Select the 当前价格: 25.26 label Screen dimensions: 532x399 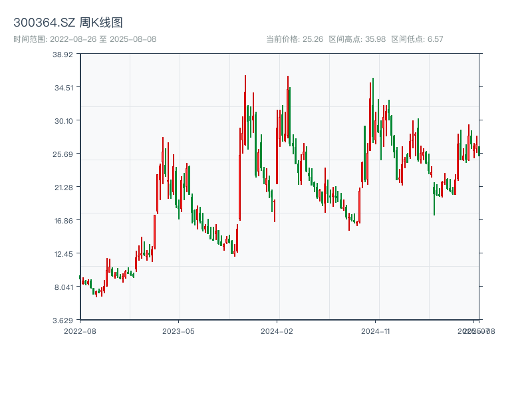295,39
